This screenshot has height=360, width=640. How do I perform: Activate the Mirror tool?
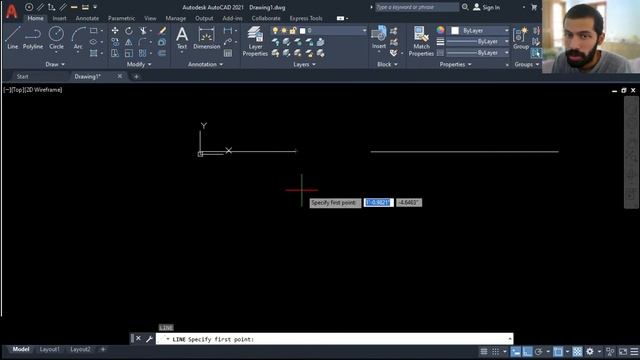129,42
